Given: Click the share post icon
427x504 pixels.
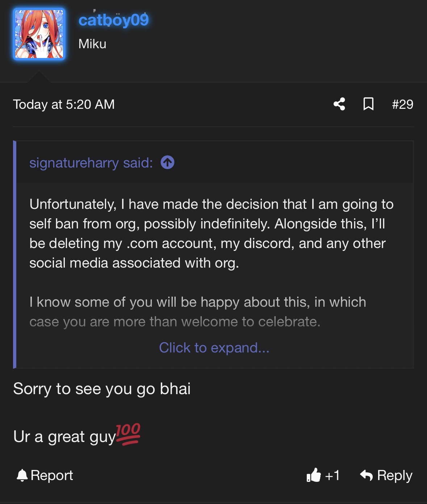Looking at the screenshot, I should tap(339, 104).
